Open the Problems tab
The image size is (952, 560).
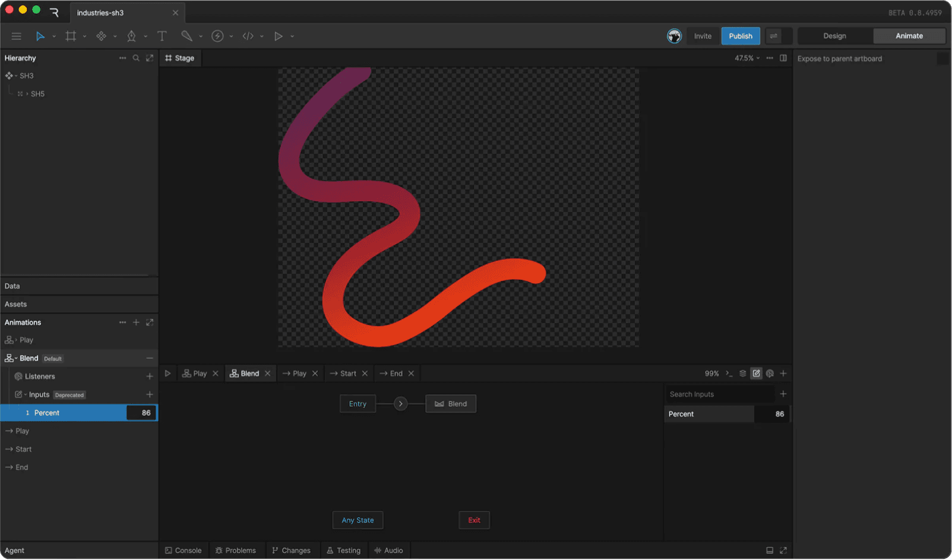point(236,550)
